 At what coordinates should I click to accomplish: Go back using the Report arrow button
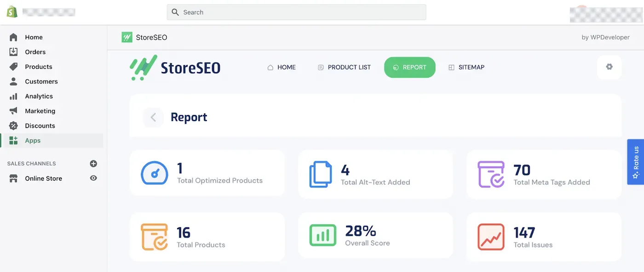pyautogui.click(x=153, y=118)
